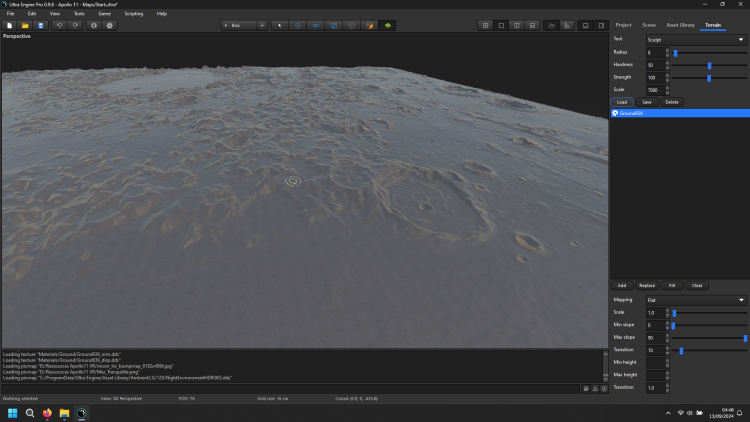Switch to the Asset Library tab
Image resolution: width=750 pixels, height=422 pixels.
680,24
